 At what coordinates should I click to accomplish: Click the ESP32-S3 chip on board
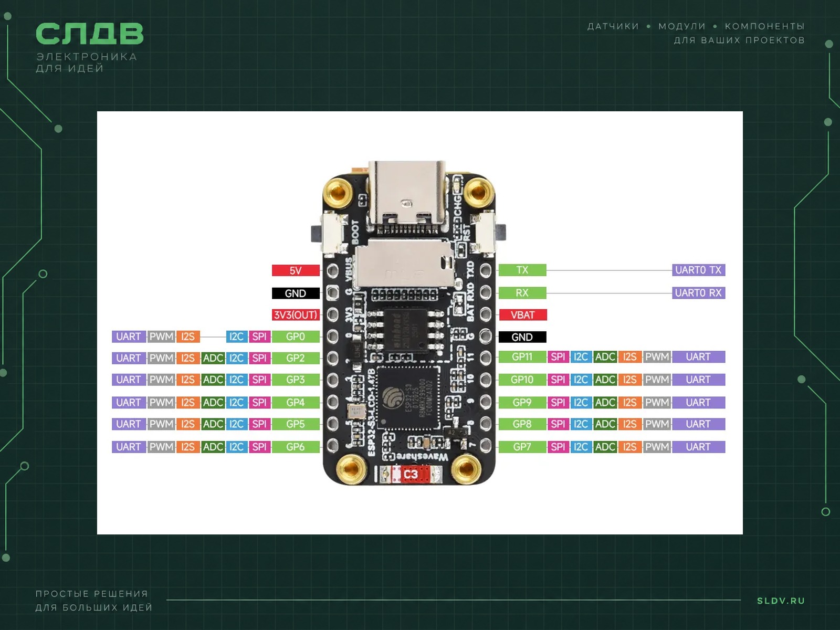[x=408, y=397]
